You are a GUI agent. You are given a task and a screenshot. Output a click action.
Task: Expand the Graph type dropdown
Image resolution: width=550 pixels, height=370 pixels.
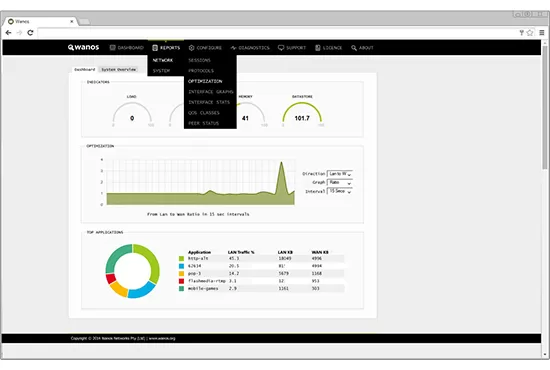tap(340, 182)
